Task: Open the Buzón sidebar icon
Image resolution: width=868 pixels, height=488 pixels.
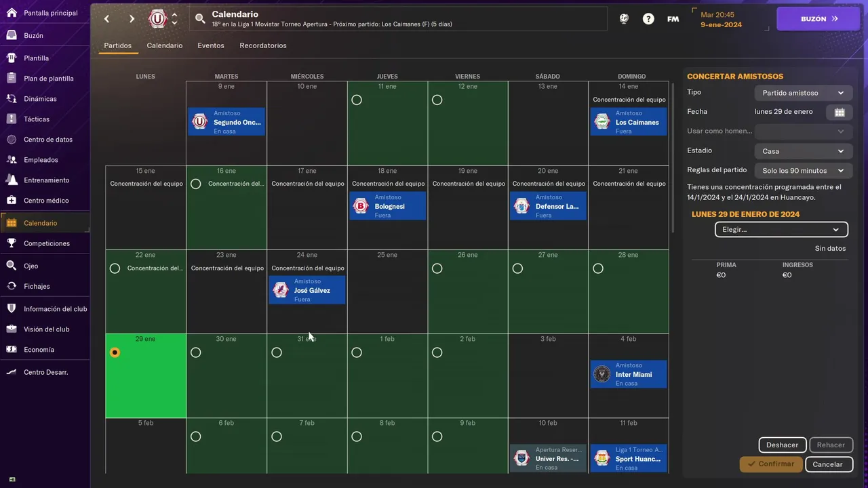Action: point(12,35)
